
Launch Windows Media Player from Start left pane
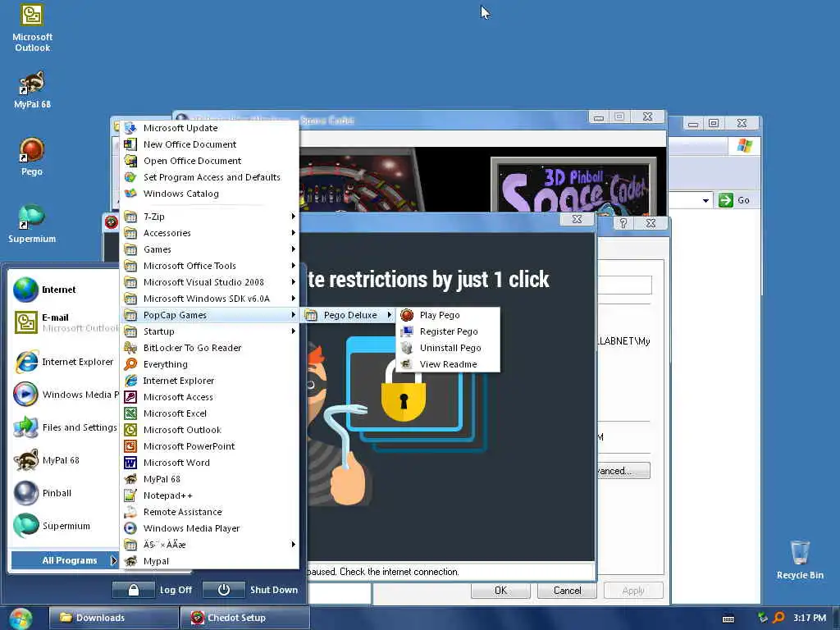click(66, 395)
